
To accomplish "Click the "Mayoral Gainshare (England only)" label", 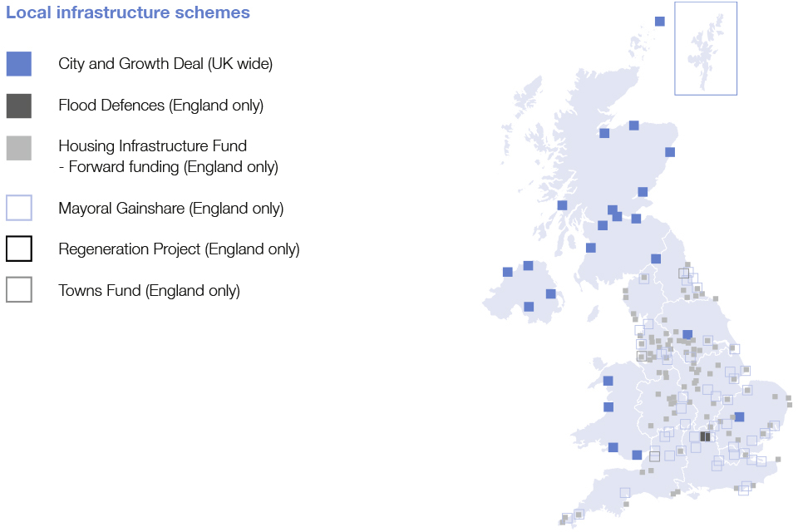I will pos(170,208).
